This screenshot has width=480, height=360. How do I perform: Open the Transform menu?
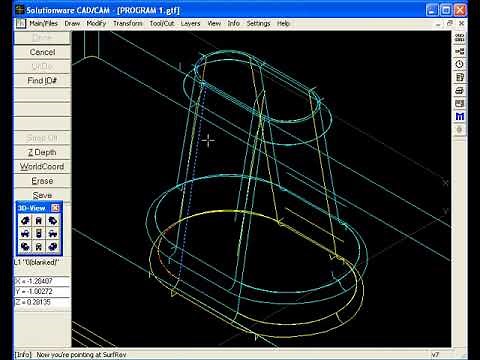click(128, 23)
